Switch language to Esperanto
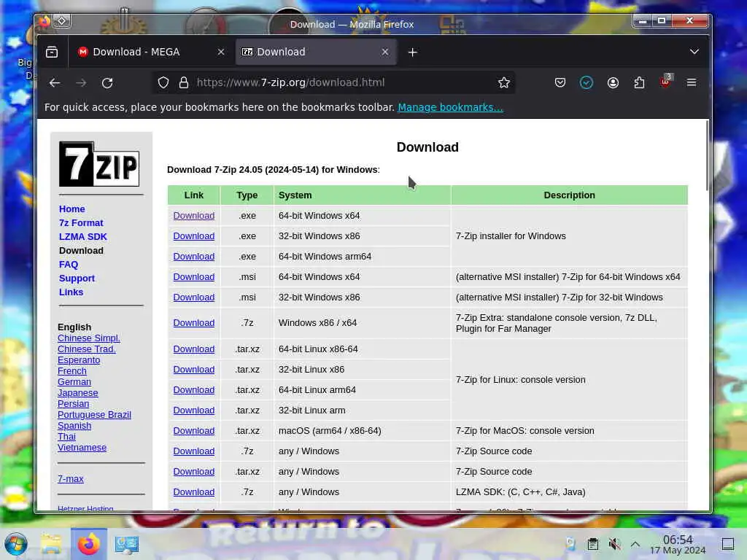 click(x=79, y=360)
